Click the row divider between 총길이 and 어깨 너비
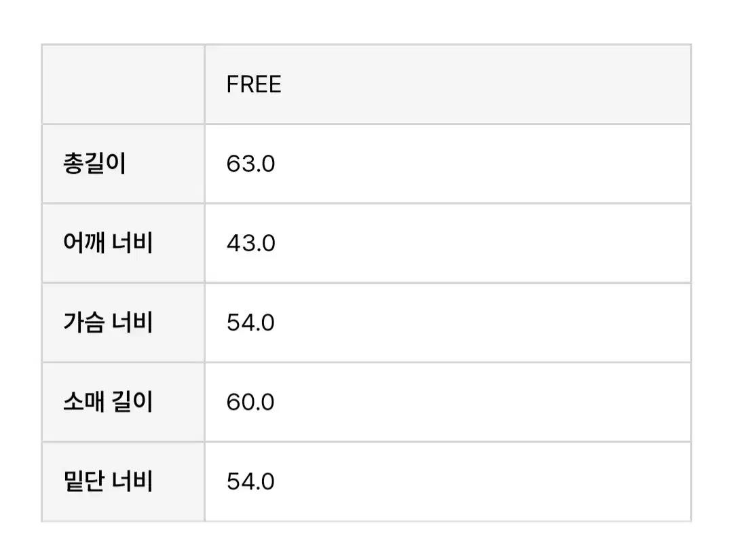 [448, 204]
